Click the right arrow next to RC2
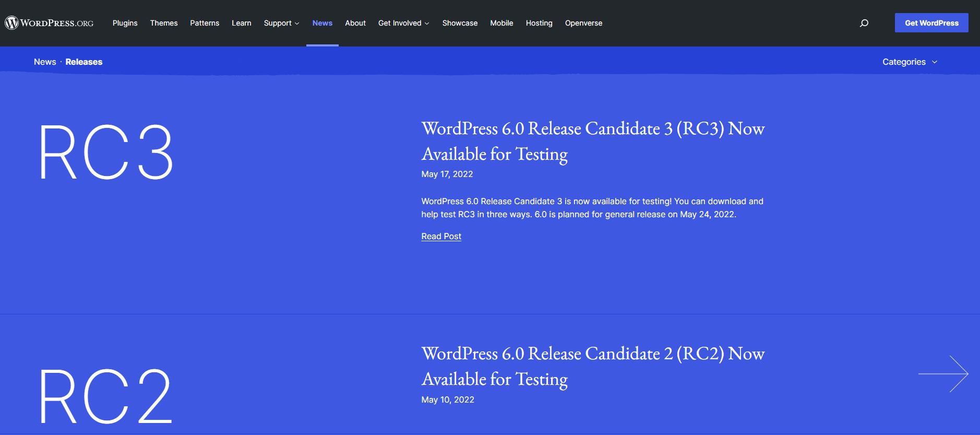Screen dimensions: 980x435 click(x=943, y=374)
